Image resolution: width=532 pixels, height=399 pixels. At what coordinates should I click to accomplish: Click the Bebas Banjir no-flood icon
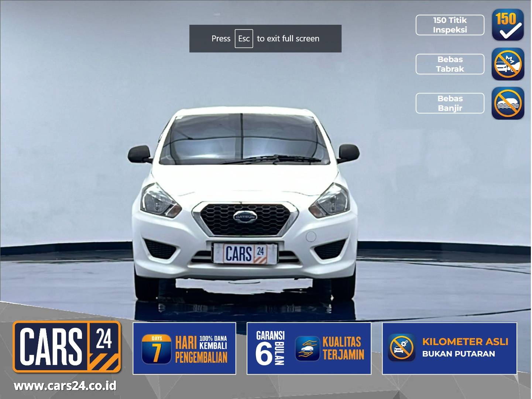pyautogui.click(x=508, y=103)
